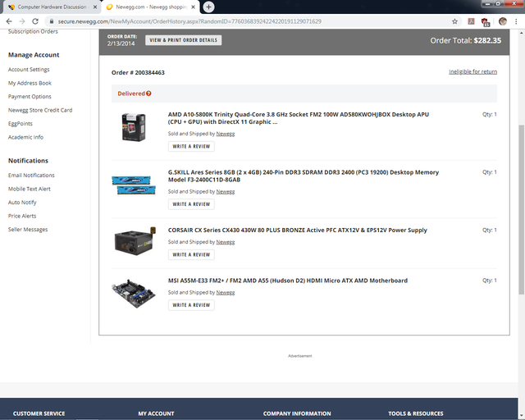Open the Ineligible for return link
Image resolution: width=525 pixels, height=420 pixels.
pos(472,71)
